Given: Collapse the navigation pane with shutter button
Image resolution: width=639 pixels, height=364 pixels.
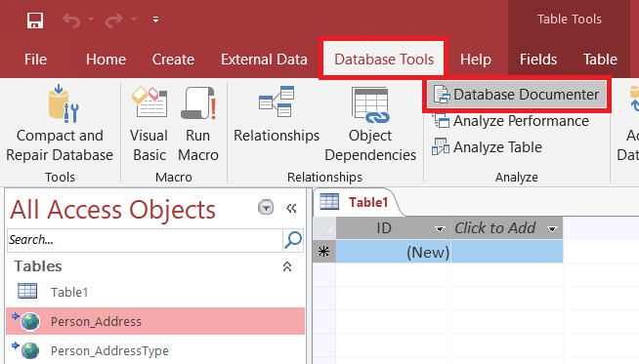Looking at the screenshot, I should [291, 209].
